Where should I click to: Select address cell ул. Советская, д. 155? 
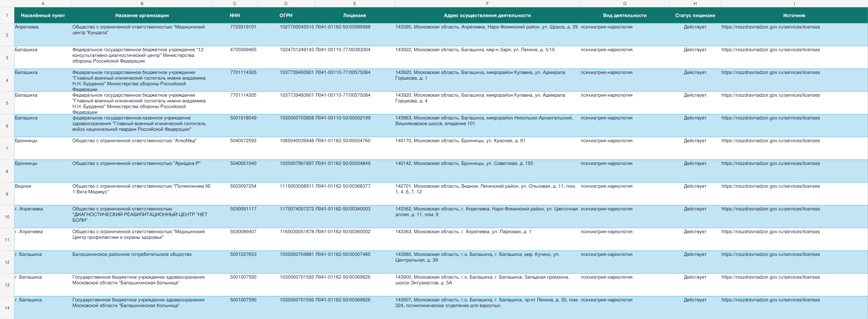[487, 171]
